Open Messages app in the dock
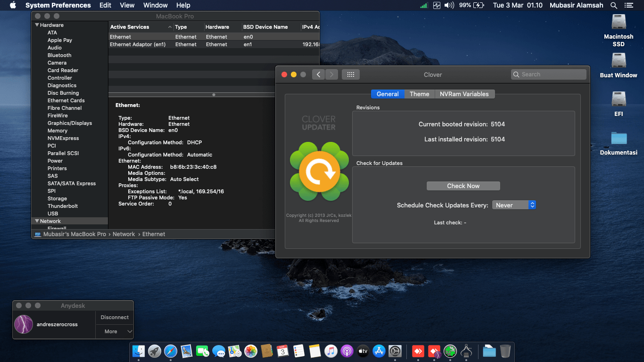Image resolution: width=644 pixels, height=362 pixels. pos(219,351)
